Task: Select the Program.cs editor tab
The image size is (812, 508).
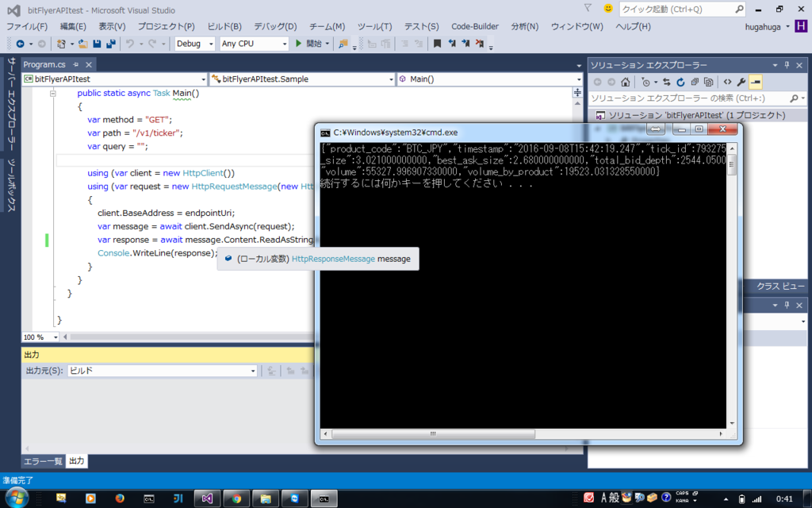Action: (44, 65)
